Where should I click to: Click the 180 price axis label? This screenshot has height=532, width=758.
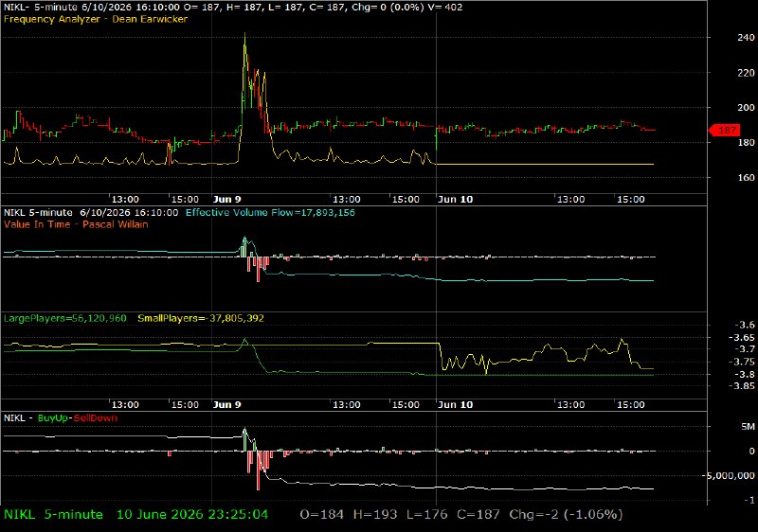tap(746, 142)
